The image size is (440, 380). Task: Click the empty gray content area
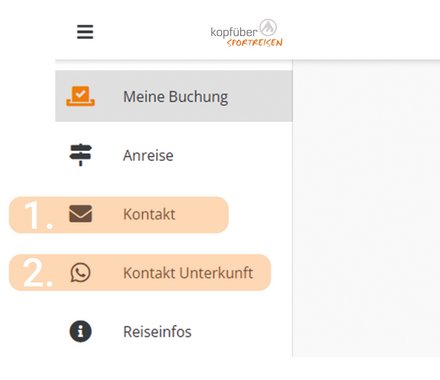pos(366,209)
